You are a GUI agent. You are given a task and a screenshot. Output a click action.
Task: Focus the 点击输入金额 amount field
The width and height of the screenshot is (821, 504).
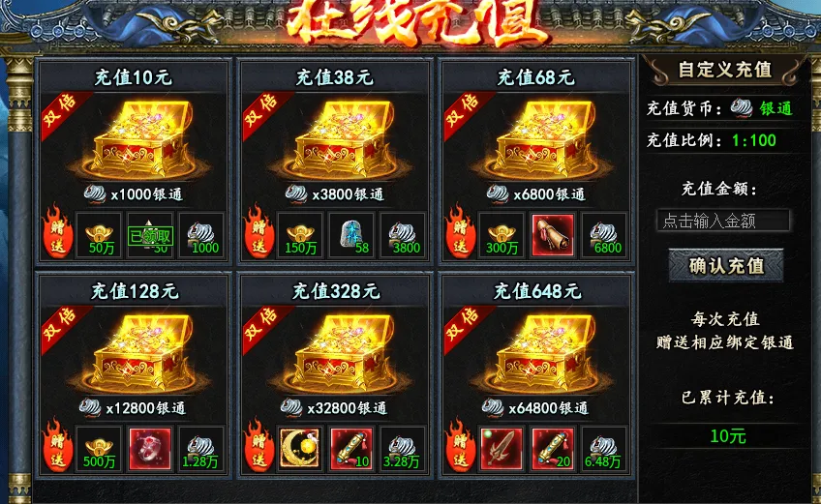(x=723, y=221)
